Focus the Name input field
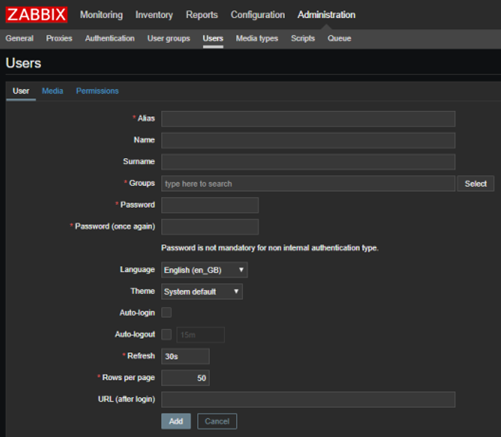The height and width of the screenshot is (437, 501). click(308, 140)
